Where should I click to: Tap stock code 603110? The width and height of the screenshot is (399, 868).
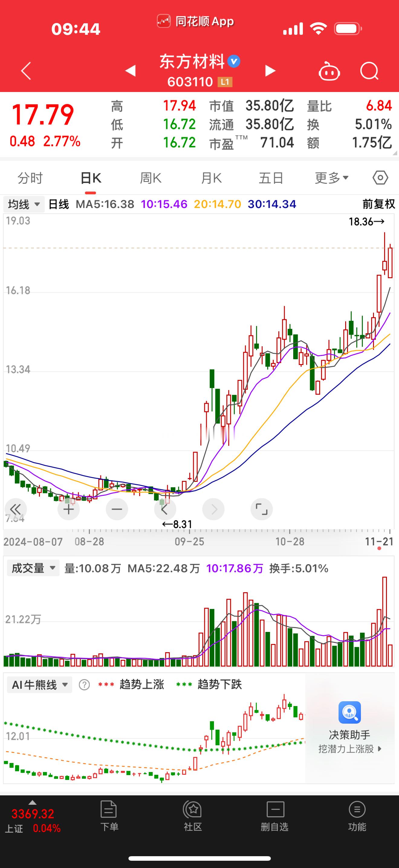[x=190, y=82]
